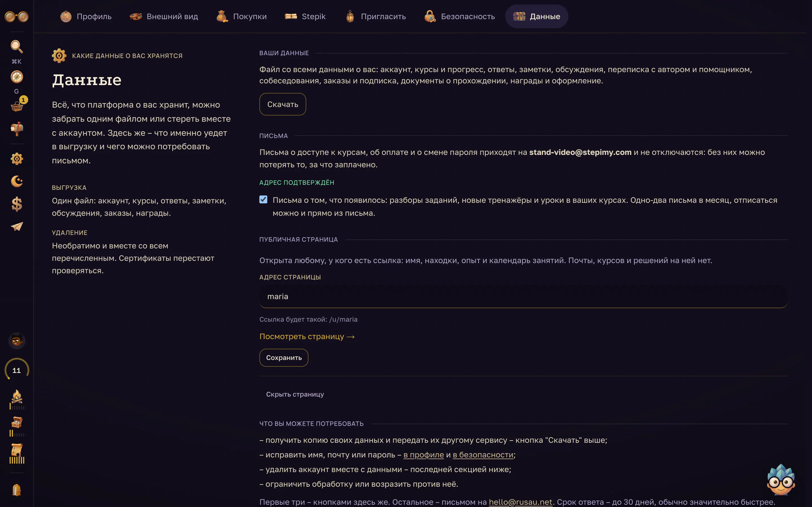Open the Покупки tab
Screen dimensions: 812x507
pos(242,16)
